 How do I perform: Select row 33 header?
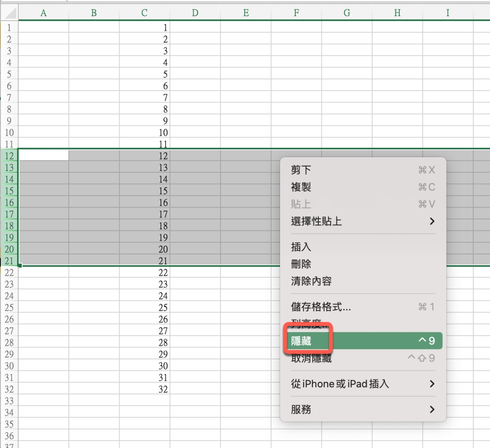pyautogui.click(x=9, y=401)
